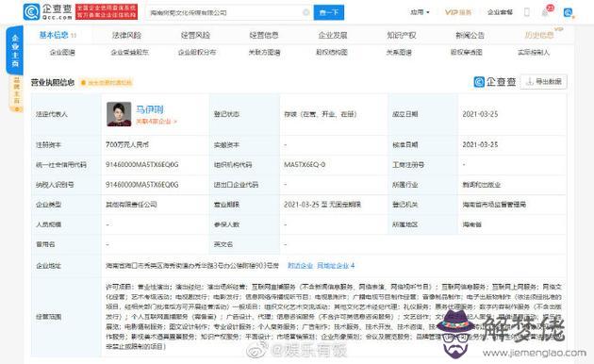Open the 实际控制人 sub-navigation item
The image size is (594, 364).
click(534, 52)
